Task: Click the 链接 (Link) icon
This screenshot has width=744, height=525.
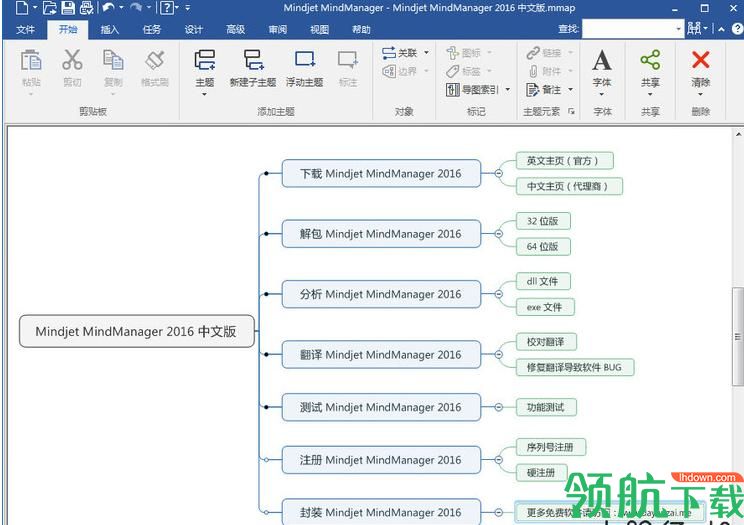Action: (x=533, y=52)
